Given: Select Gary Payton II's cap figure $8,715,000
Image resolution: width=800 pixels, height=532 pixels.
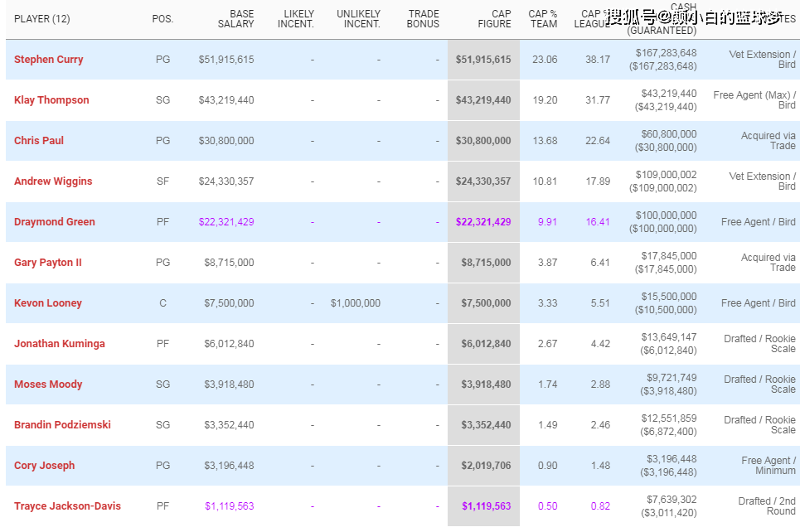Looking at the screenshot, I should tap(487, 262).
